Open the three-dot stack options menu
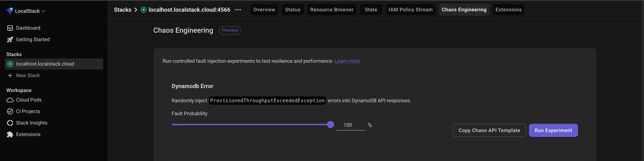 pos(238,10)
